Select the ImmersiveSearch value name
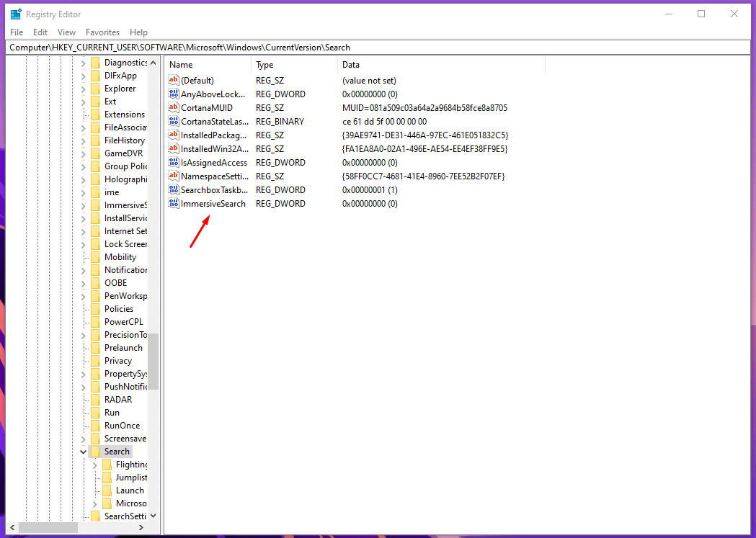Image resolution: width=756 pixels, height=538 pixels. pos(213,204)
